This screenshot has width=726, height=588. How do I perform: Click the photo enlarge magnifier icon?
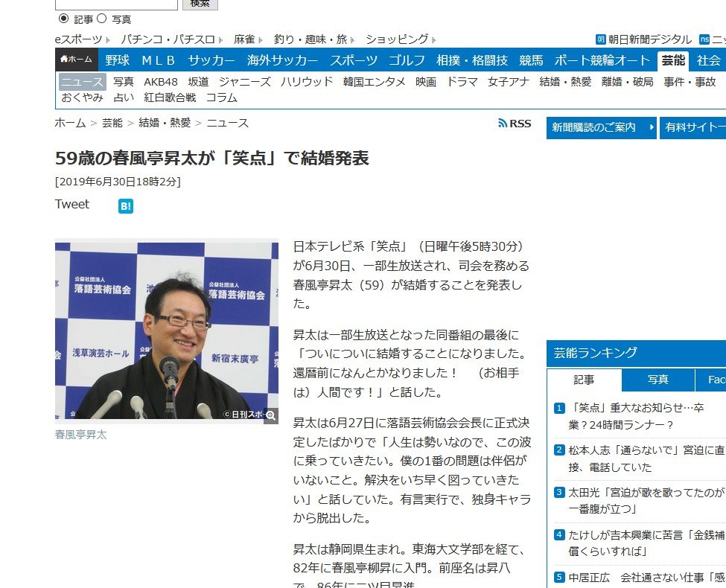(x=271, y=415)
